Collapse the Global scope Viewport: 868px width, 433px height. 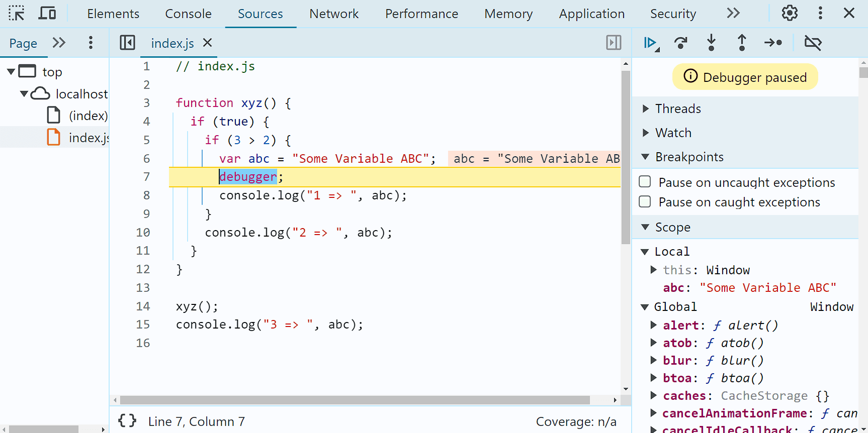pyautogui.click(x=645, y=307)
